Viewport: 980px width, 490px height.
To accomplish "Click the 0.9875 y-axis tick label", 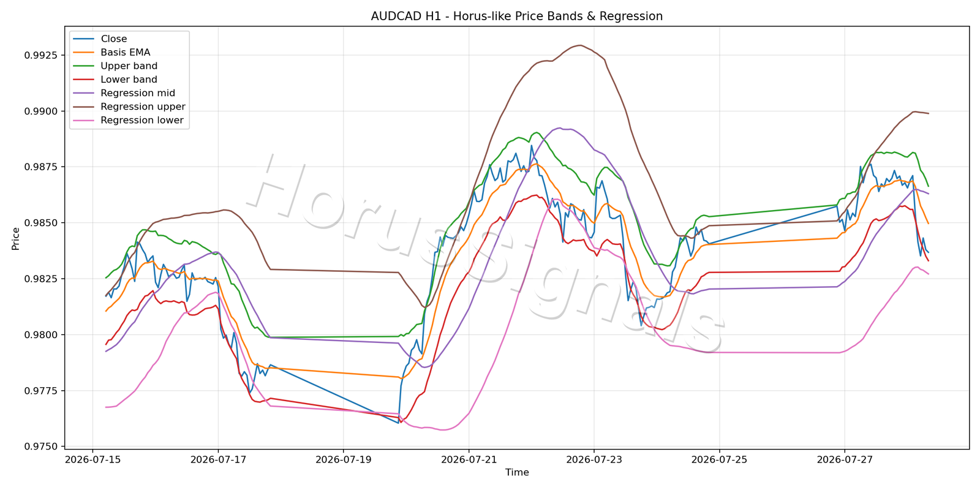I will click(x=41, y=167).
